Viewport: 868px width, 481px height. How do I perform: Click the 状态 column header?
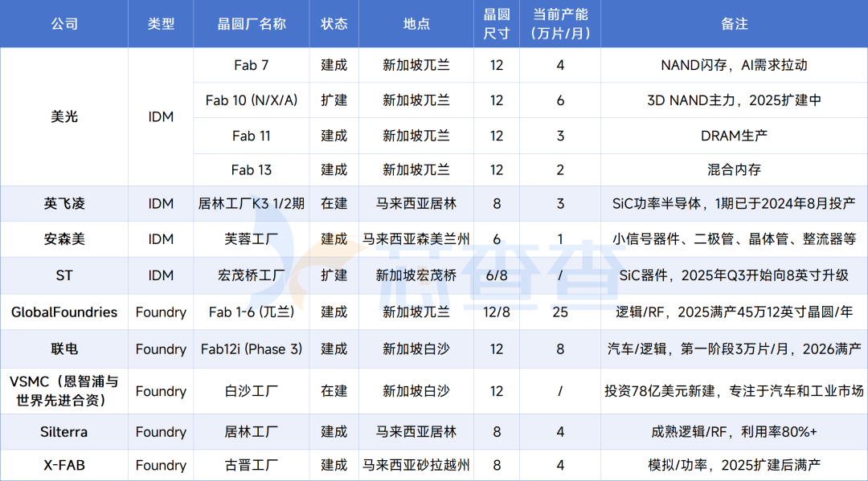334,24
